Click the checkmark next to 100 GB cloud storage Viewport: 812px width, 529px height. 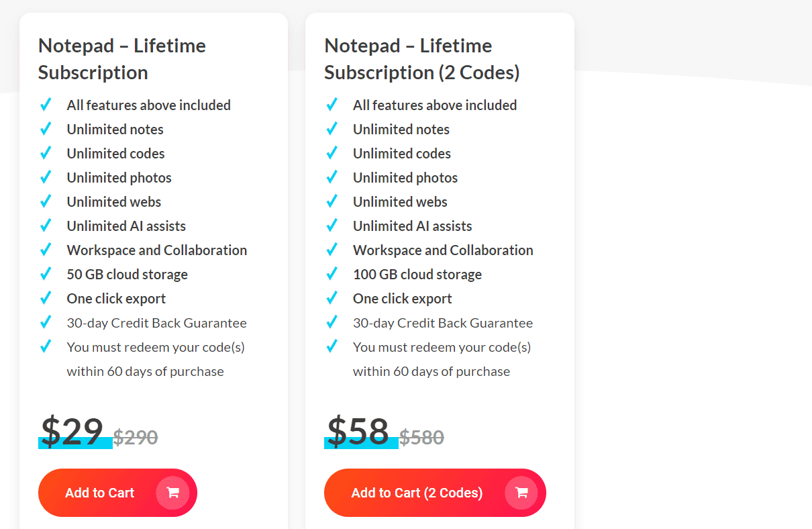[x=332, y=273]
